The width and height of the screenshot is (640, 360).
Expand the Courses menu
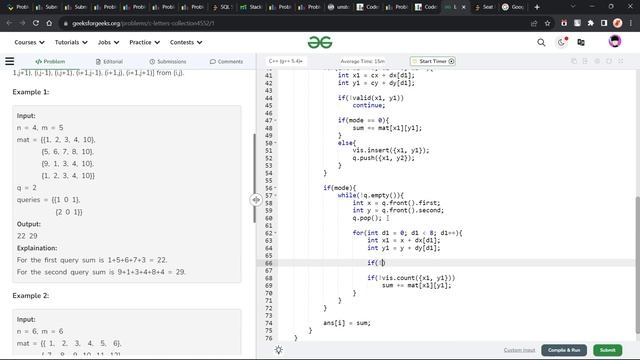[29, 42]
